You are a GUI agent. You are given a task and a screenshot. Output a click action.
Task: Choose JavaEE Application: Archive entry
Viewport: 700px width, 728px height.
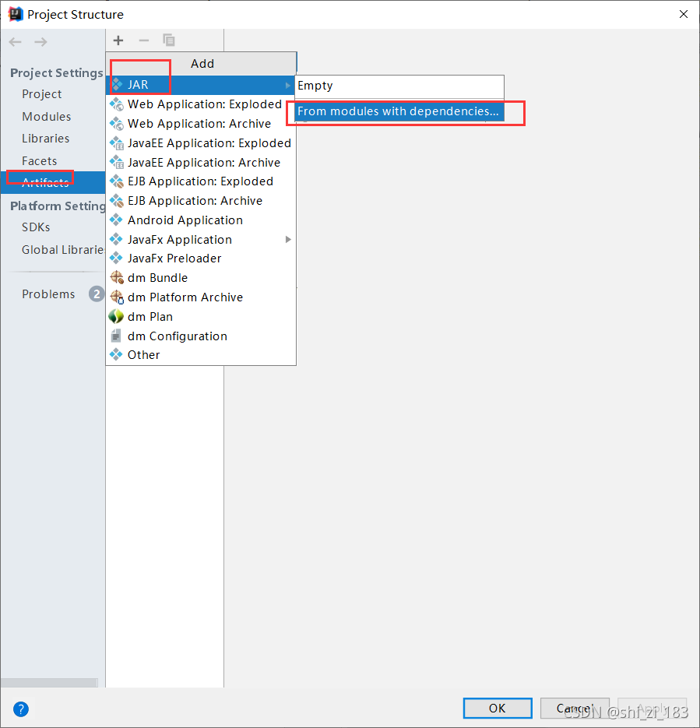(201, 163)
